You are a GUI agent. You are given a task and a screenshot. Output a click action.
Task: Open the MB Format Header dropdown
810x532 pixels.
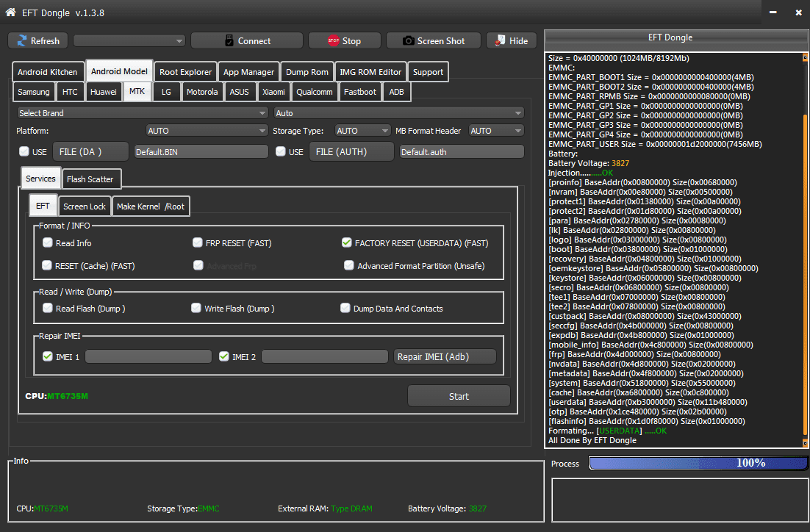(496, 131)
